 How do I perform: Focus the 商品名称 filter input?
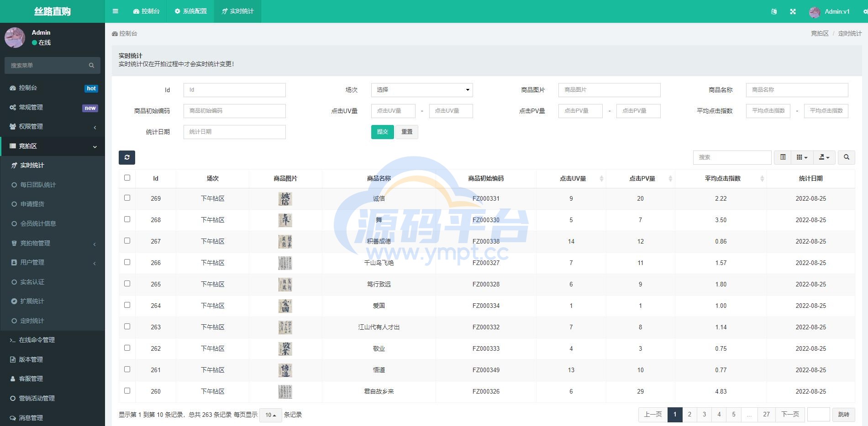click(x=797, y=90)
